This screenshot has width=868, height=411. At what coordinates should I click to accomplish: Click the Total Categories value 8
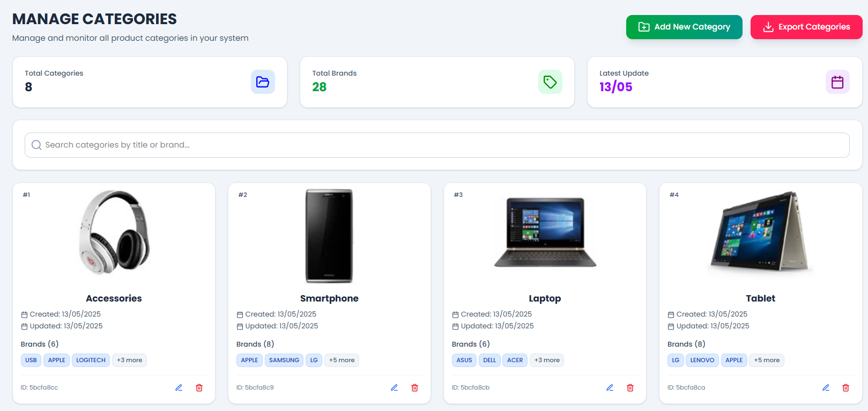pos(28,87)
